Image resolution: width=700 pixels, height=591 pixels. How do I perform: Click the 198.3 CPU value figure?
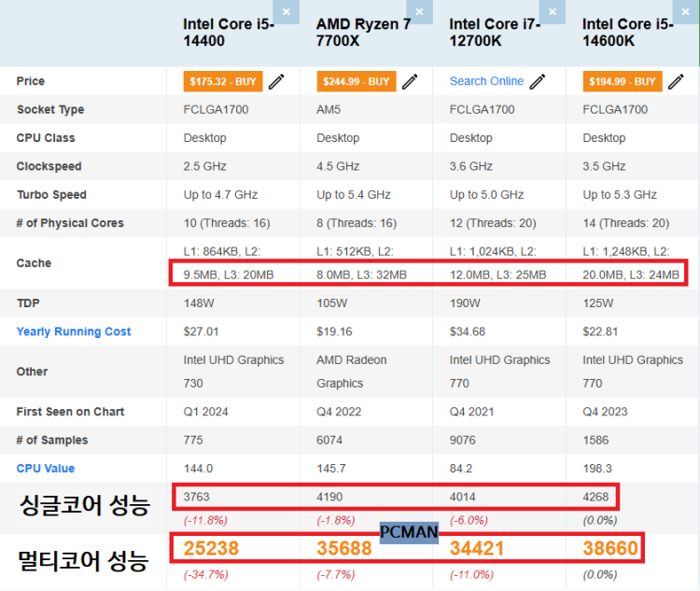[x=597, y=468]
